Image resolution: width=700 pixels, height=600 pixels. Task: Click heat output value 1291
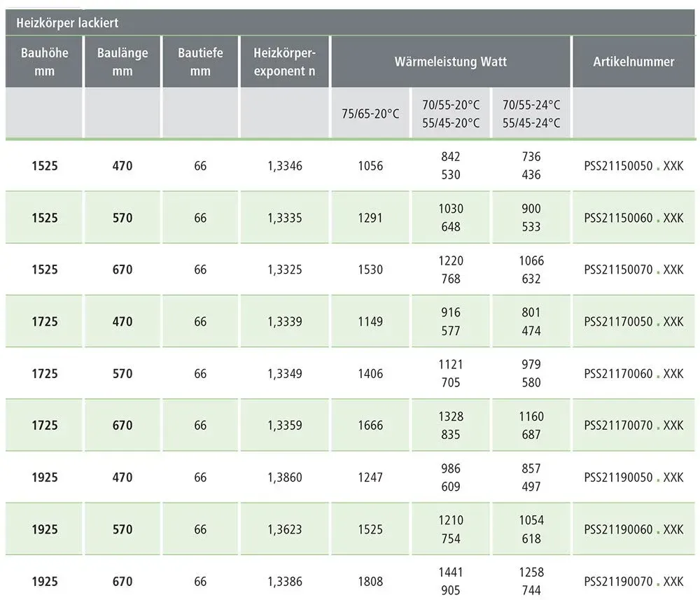tap(370, 218)
